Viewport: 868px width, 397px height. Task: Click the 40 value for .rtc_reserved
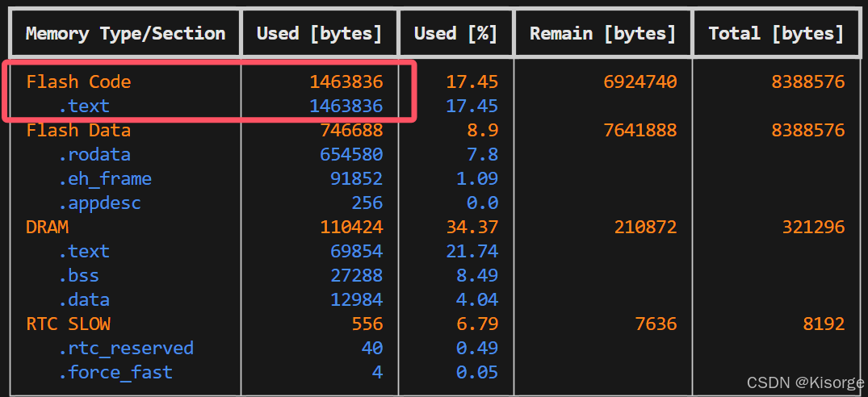point(372,348)
